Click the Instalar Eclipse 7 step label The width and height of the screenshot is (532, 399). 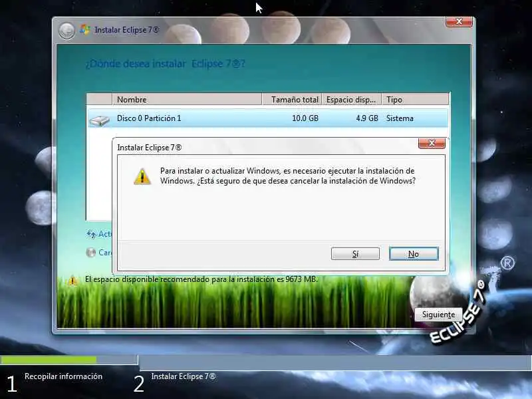click(x=184, y=376)
